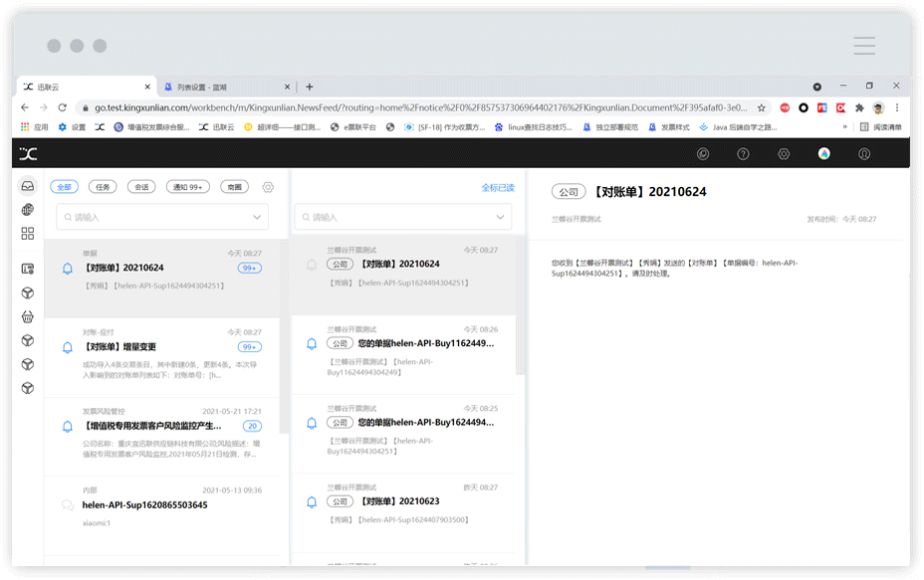Screen dimensions: 924x580
Task: Click the globe icon in left sidebar
Action: 28,209
